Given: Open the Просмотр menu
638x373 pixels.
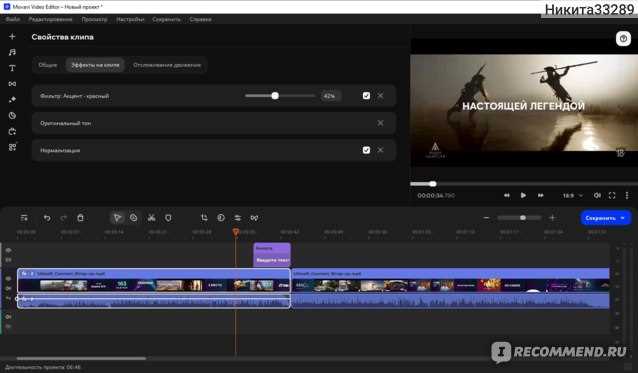Looking at the screenshot, I should 94,19.
